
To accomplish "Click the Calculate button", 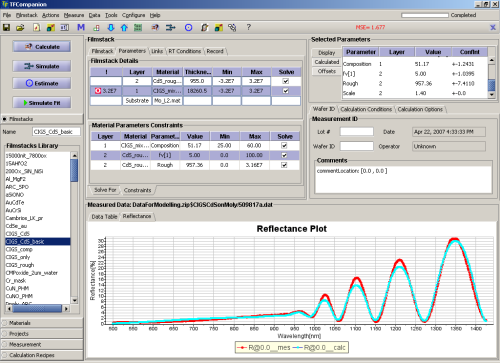I will (x=42, y=47).
